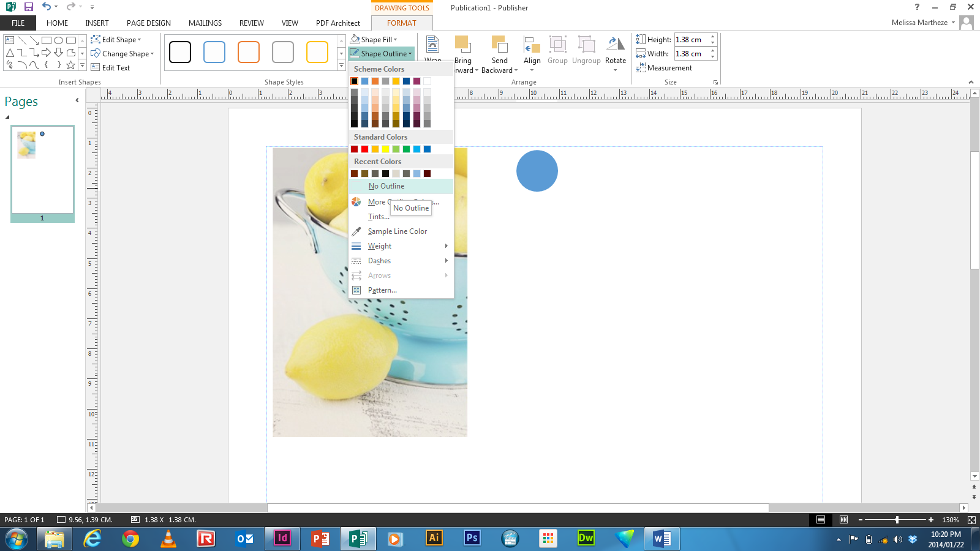Select the No Outline option
Image resolution: width=980 pixels, height=551 pixels.
(386, 186)
